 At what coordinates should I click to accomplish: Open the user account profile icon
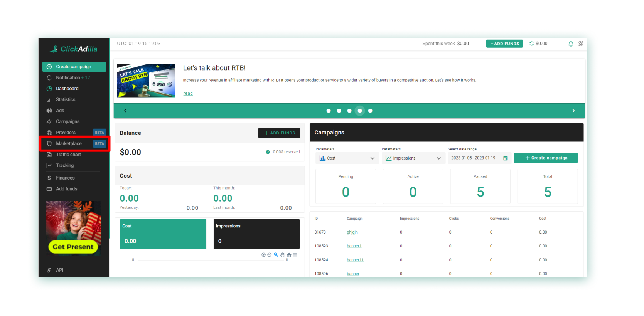(580, 44)
